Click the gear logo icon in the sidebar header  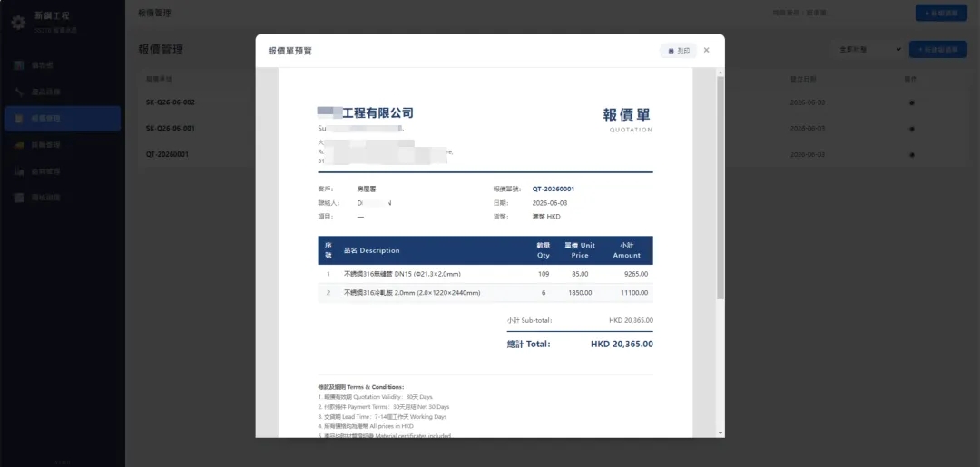[18, 23]
